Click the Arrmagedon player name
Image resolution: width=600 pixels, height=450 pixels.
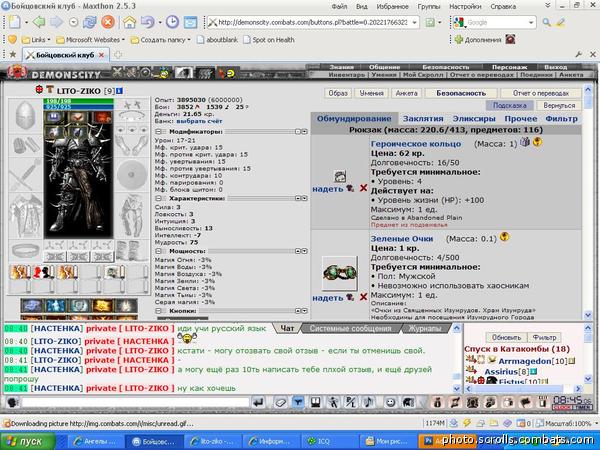tap(525, 361)
